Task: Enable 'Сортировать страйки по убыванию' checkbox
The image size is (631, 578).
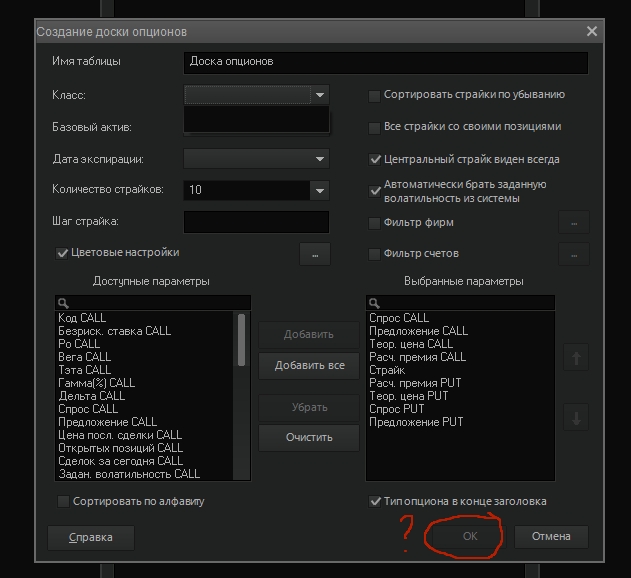Action: [375, 96]
